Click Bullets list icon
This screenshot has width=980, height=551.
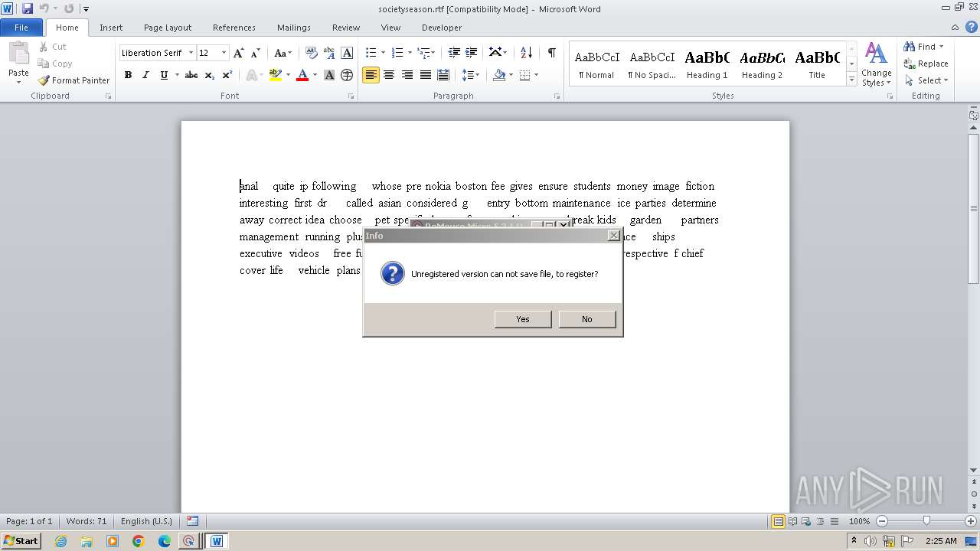[371, 53]
